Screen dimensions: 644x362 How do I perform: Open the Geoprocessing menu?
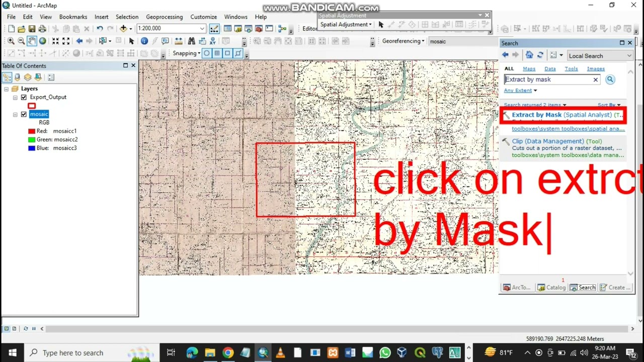point(164,17)
